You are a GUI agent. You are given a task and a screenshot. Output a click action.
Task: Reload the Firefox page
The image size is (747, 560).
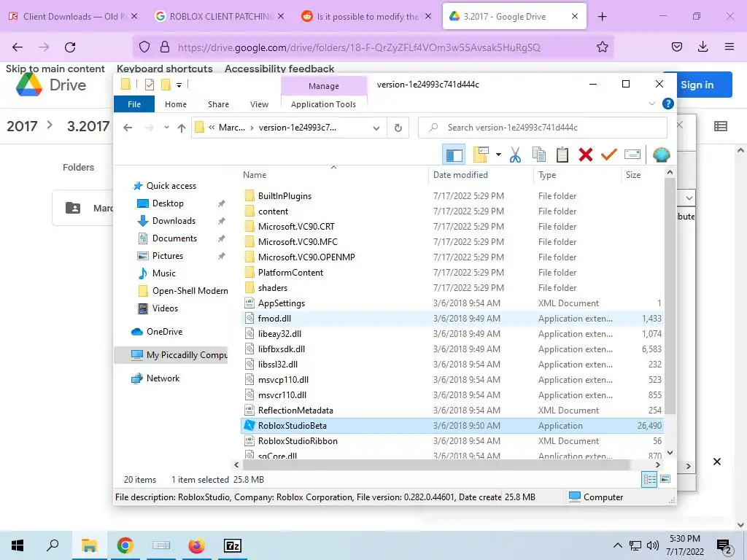pos(70,47)
